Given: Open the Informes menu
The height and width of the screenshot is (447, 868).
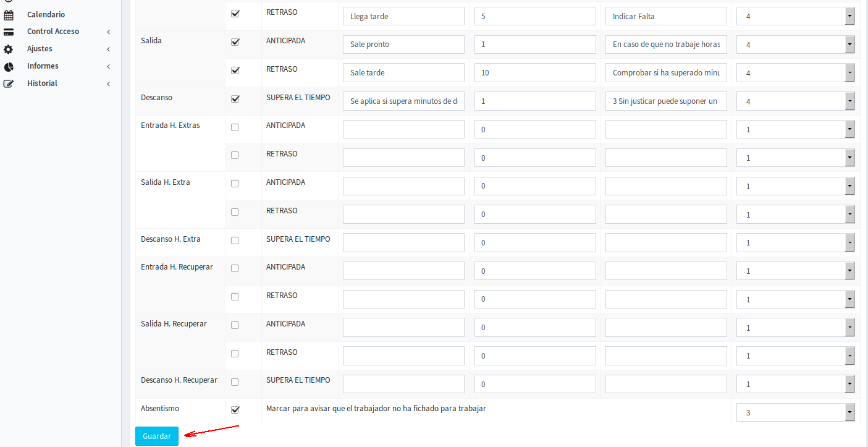Looking at the screenshot, I should (x=43, y=66).
